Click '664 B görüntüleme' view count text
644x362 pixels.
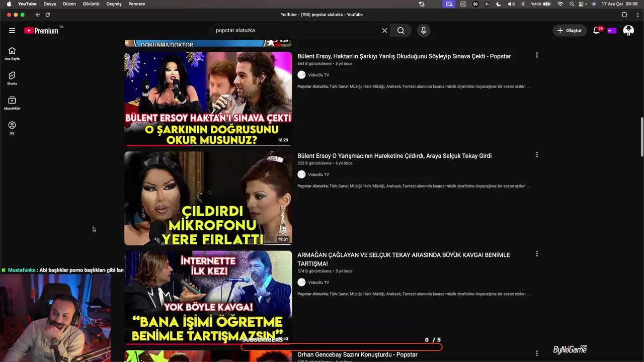point(314,64)
